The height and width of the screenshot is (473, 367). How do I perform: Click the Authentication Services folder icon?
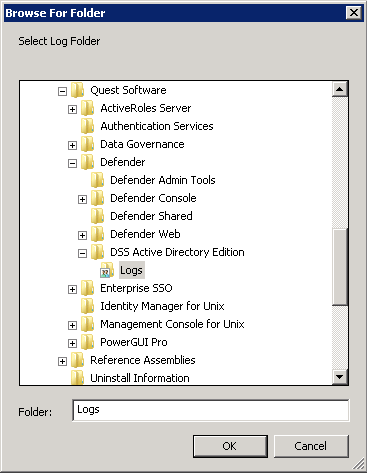tap(87, 126)
